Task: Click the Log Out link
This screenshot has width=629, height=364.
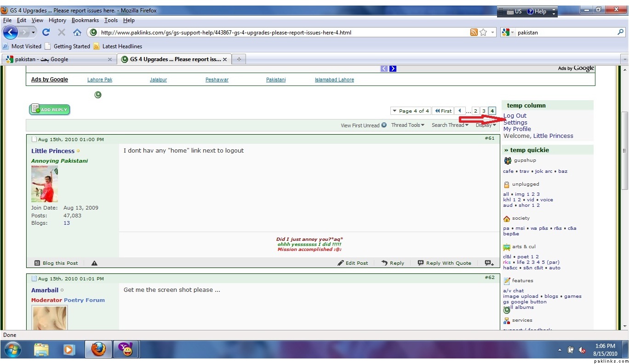Action: 515,116
